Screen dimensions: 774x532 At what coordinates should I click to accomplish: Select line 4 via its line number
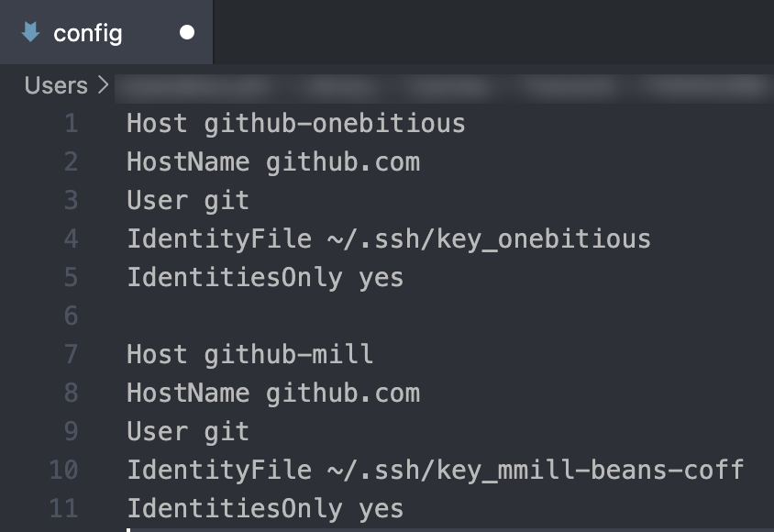[72, 239]
